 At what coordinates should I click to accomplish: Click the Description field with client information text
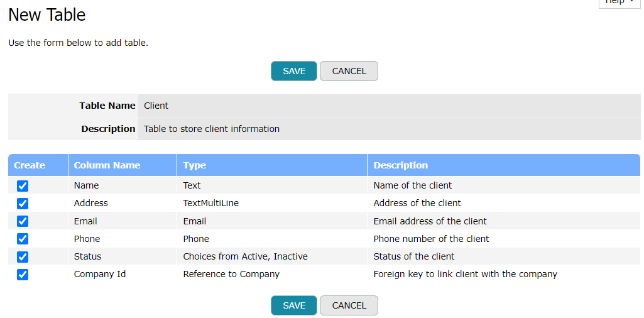coord(389,129)
